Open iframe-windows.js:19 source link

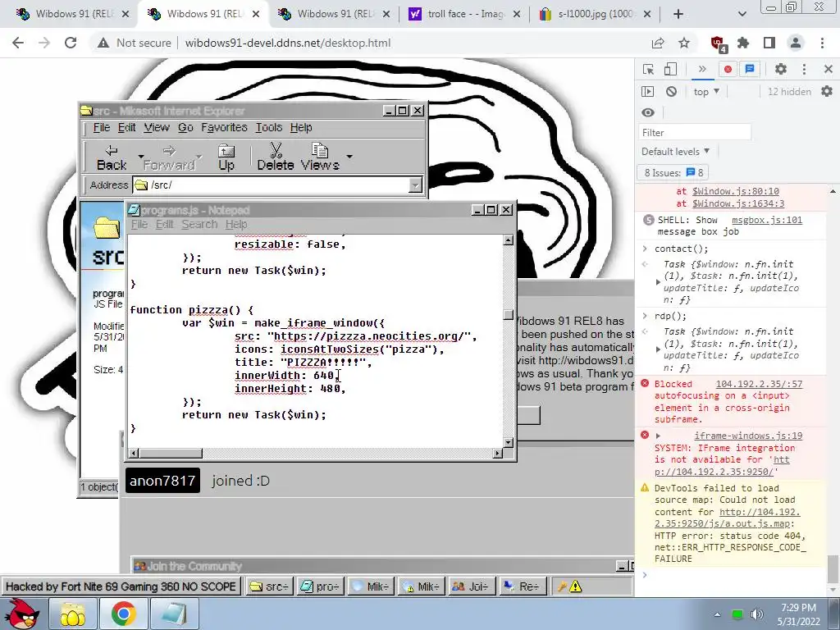[748, 436]
